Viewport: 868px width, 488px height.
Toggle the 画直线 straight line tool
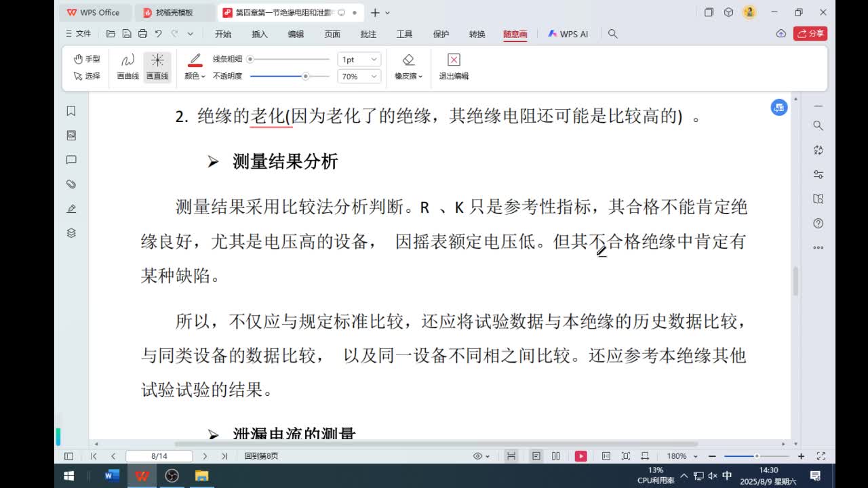(x=157, y=67)
